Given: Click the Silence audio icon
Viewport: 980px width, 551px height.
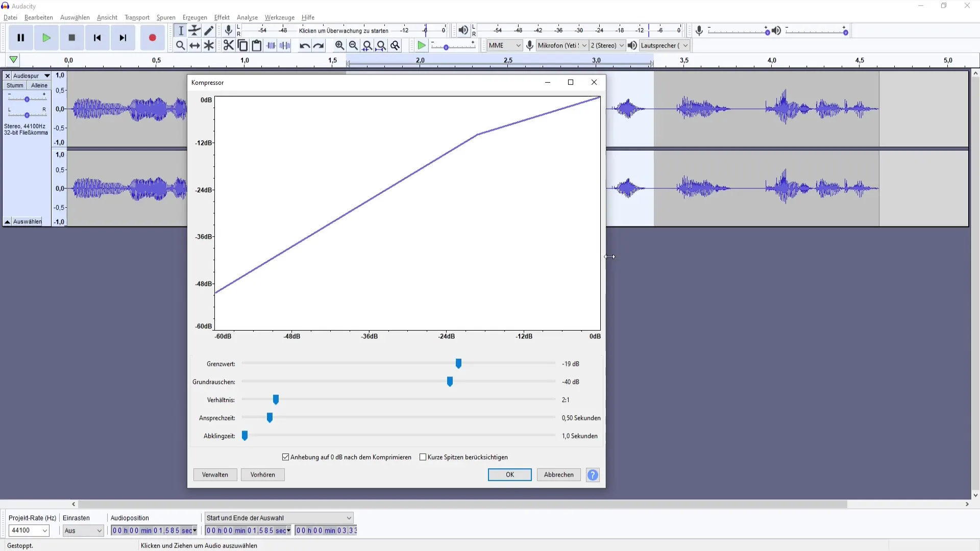Looking at the screenshot, I should click(x=285, y=45).
